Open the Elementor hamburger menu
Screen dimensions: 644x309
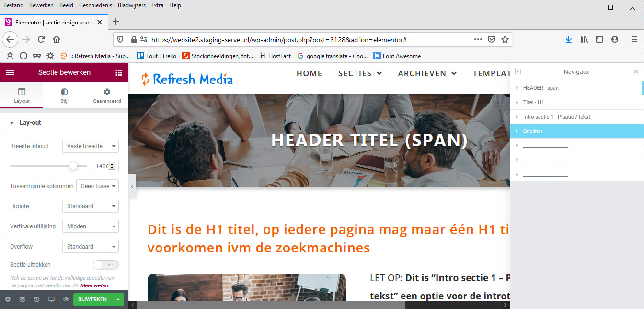click(x=10, y=72)
